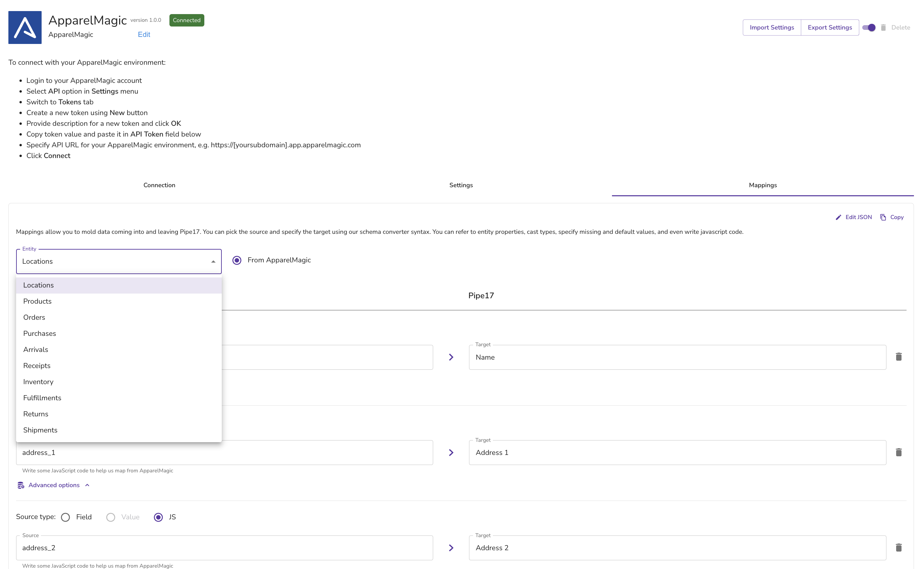This screenshot has height=569, width=924.
Task: Click the delete trash icon for Address 1
Action: click(x=899, y=452)
